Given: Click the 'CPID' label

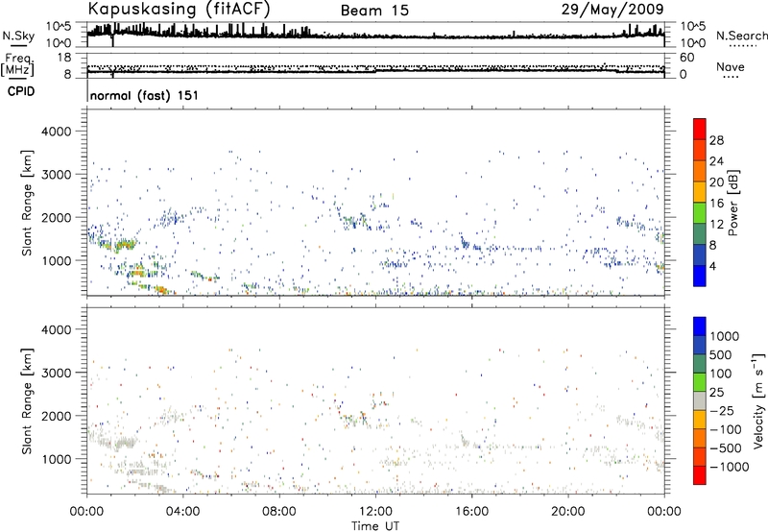Looking at the screenshot, I should (x=21, y=91).
